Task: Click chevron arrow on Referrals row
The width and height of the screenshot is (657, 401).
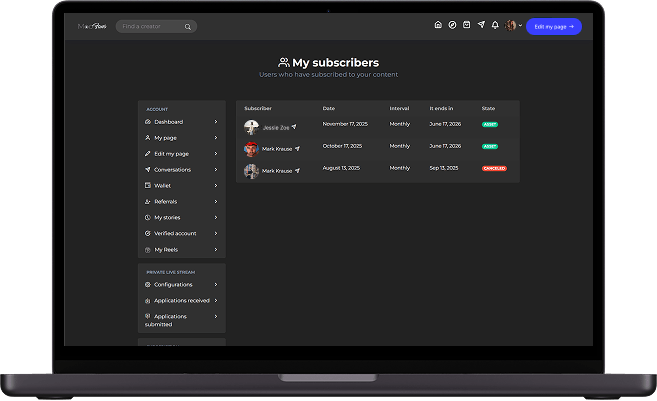Action: pos(216,202)
